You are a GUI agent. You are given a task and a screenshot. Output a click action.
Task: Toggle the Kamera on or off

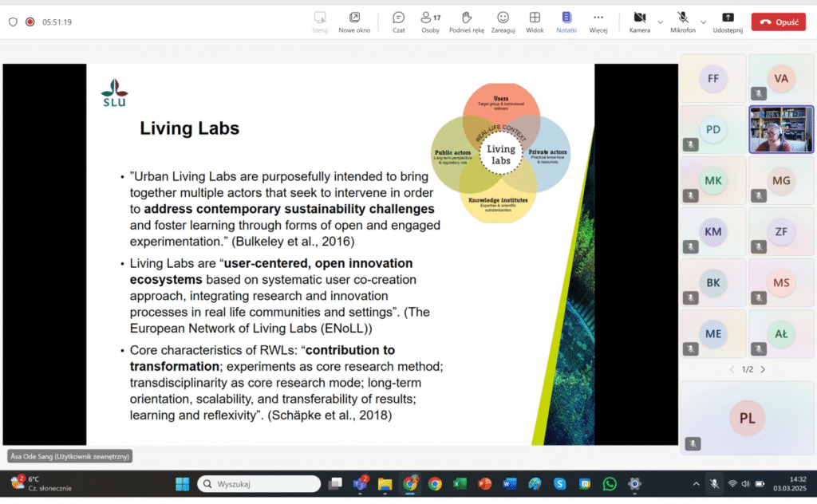pos(639,22)
